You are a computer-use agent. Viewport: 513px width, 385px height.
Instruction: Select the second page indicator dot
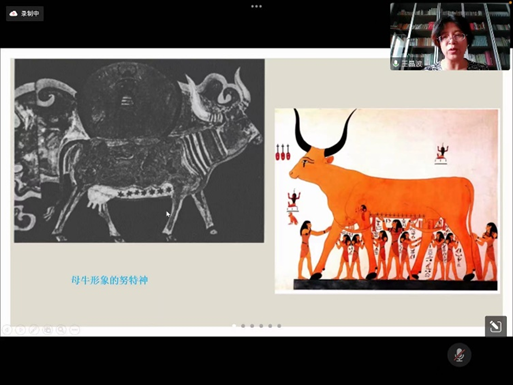[x=243, y=326]
